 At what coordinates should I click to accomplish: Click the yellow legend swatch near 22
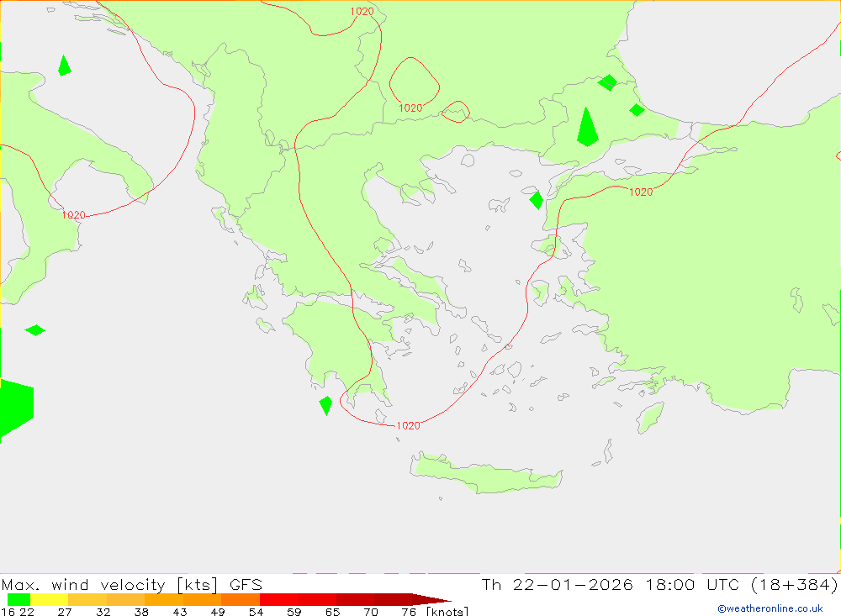coord(50,599)
